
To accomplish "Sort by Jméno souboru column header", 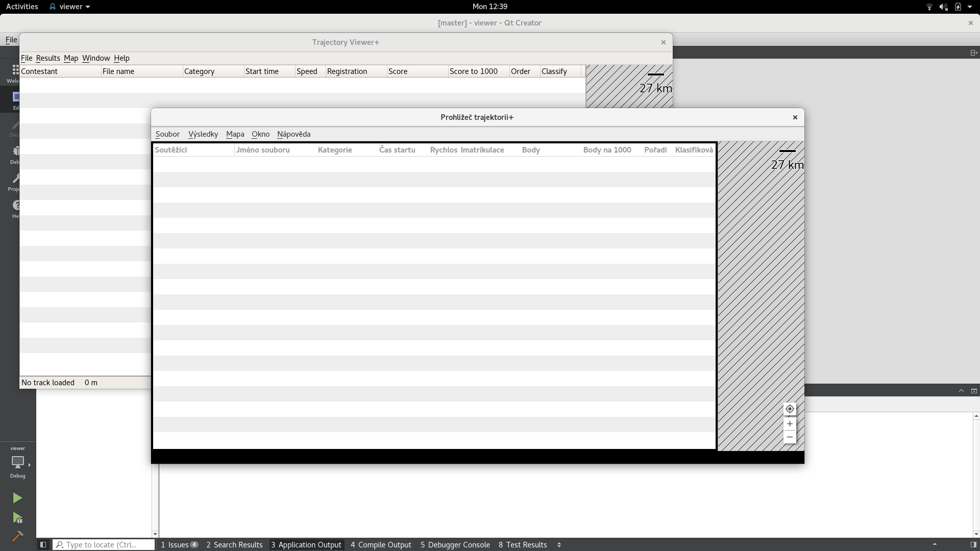I will pos(275,150).
